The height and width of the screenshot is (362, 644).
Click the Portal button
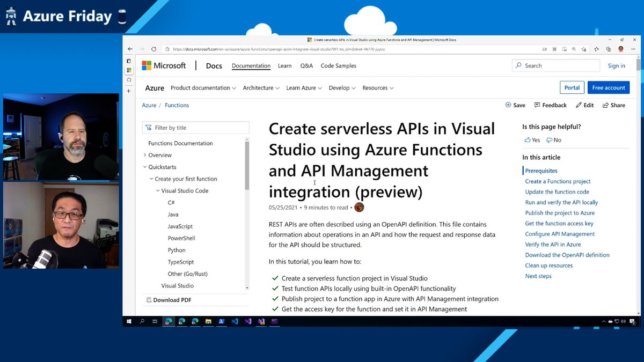pyautogui.click(x=572, y=87)
